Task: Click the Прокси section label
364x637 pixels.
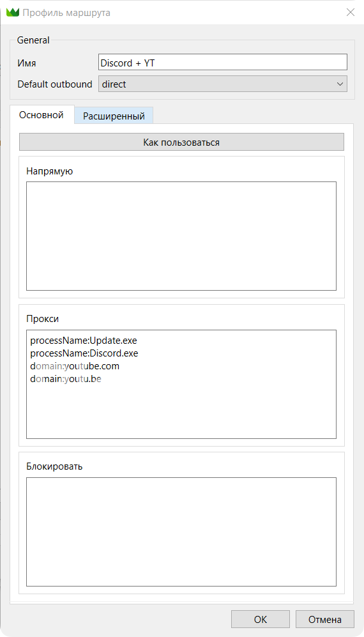Action: tap(43, 319)
